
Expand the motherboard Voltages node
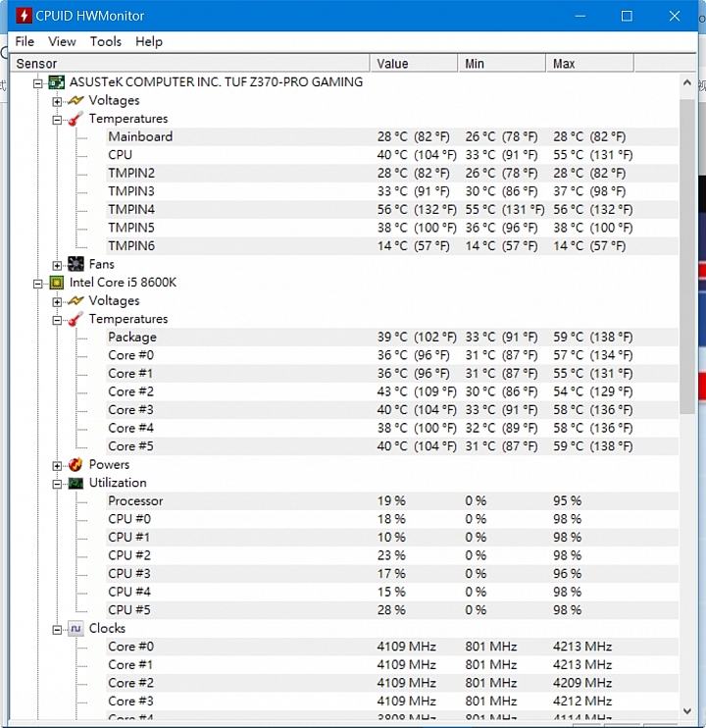[x=57, y=102]
